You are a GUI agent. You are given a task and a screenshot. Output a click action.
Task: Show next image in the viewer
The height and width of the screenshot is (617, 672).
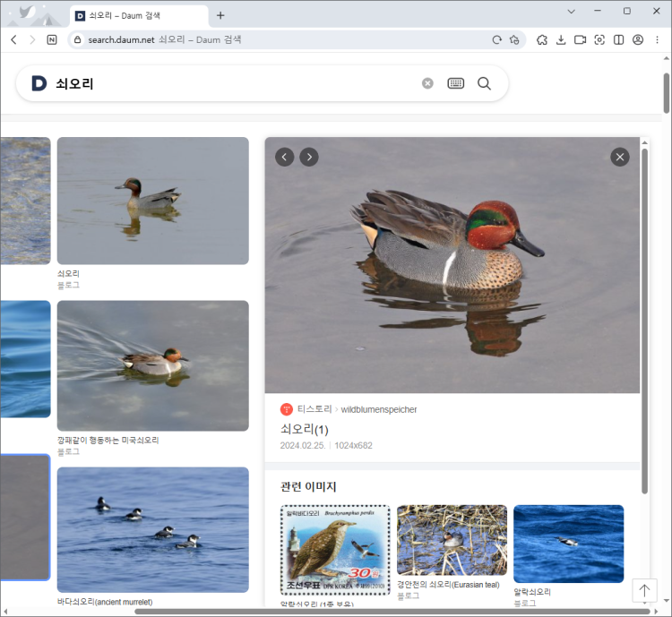(309, 157)
